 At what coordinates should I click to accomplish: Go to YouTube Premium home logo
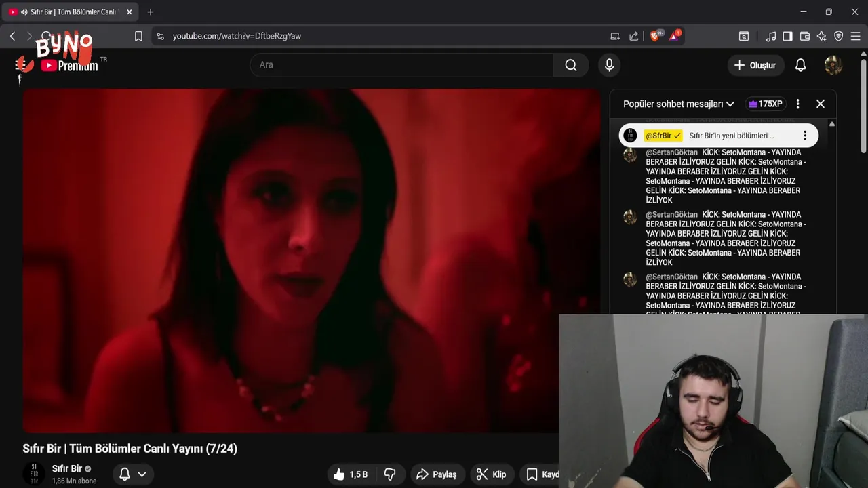(x=69, y=65)
